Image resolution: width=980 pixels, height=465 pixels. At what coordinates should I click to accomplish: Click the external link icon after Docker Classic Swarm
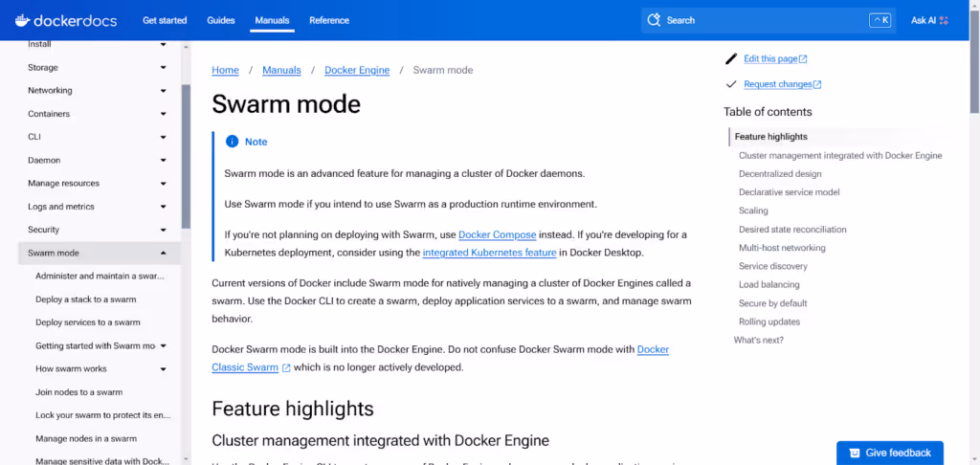tap(286, 367)
